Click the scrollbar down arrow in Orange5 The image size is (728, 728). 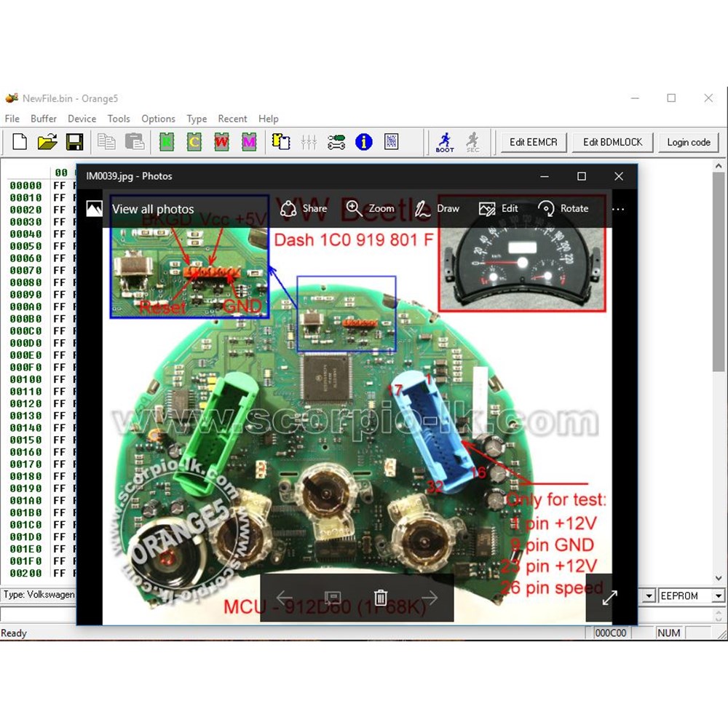click(719, 578)
